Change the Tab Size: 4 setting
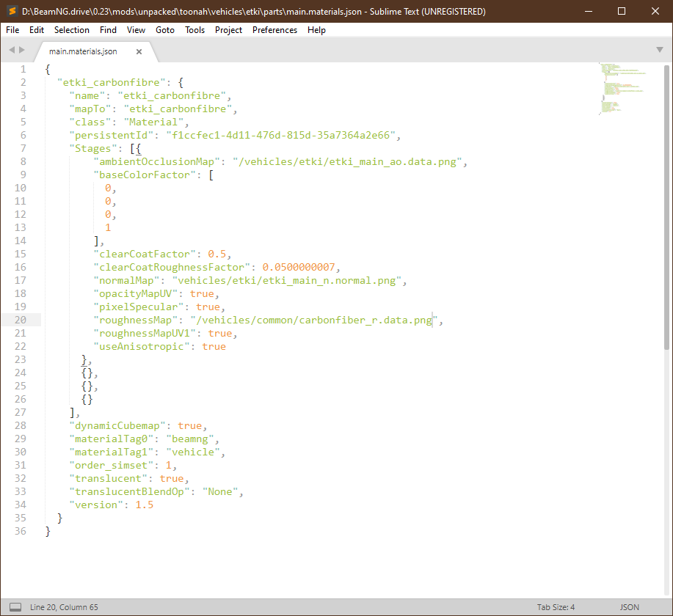The height and width of the screenshot is (616, 673). 556,607
